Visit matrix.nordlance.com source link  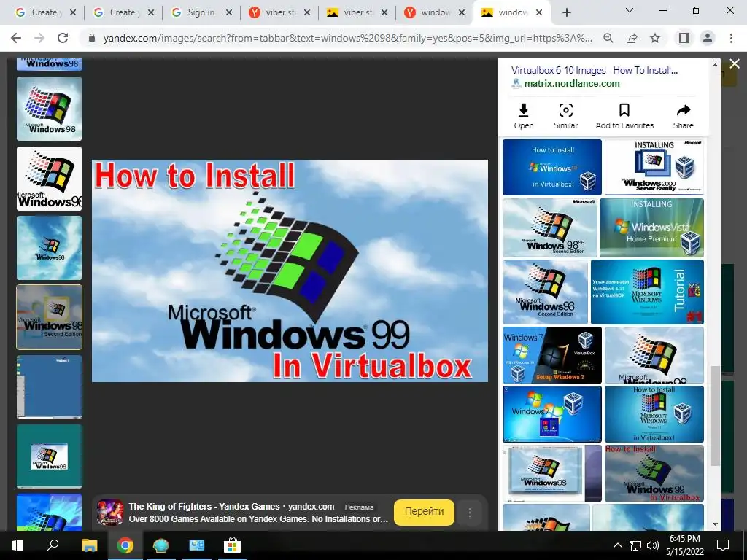tap(572, 83)
